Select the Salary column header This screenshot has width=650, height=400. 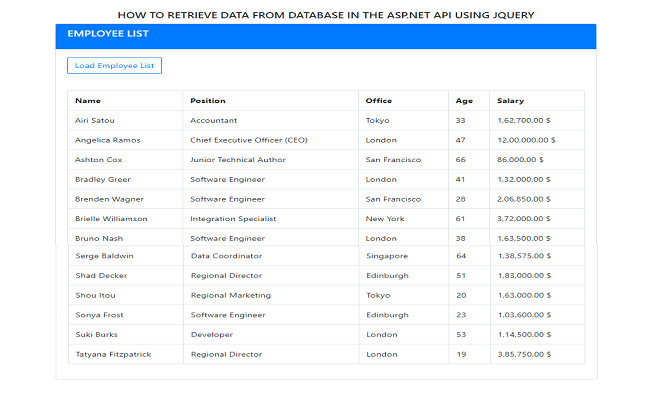coord(510,101)
